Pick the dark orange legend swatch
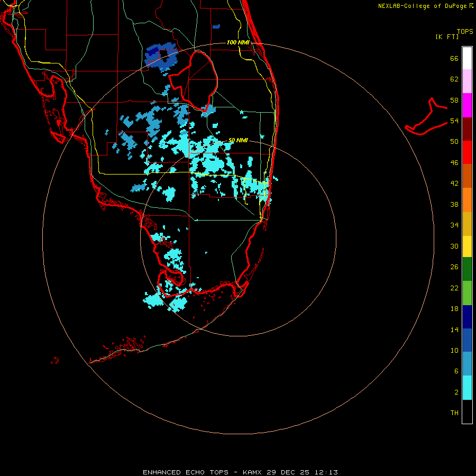 (467, 176)
